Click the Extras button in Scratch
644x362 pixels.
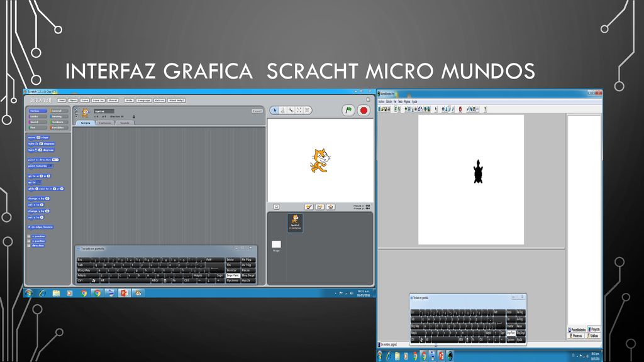click(160, 100)
